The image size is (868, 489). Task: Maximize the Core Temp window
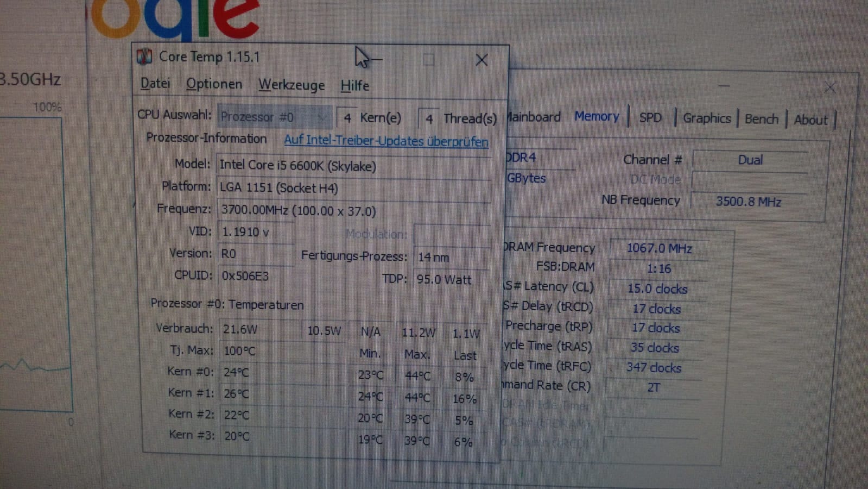429,60
